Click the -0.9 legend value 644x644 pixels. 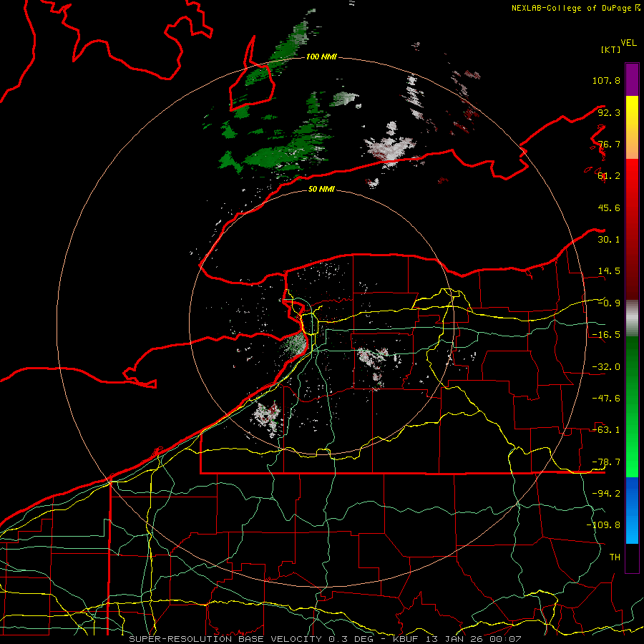tap(609, 303)
